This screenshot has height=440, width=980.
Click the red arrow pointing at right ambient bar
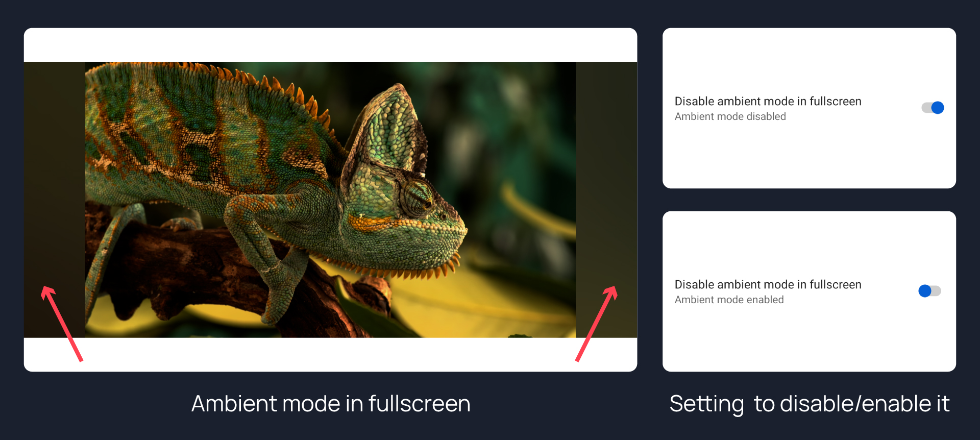(596, 324)
